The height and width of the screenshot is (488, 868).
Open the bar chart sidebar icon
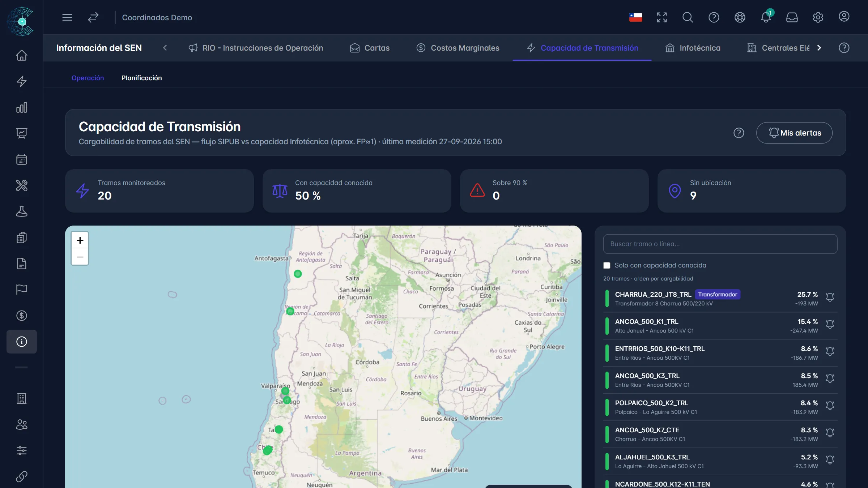point(22,107)
